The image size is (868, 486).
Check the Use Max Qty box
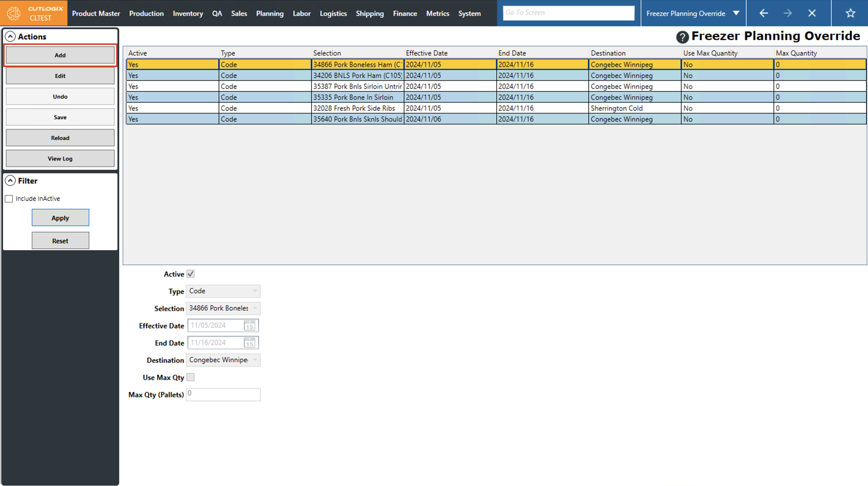(x=190, y=378)
